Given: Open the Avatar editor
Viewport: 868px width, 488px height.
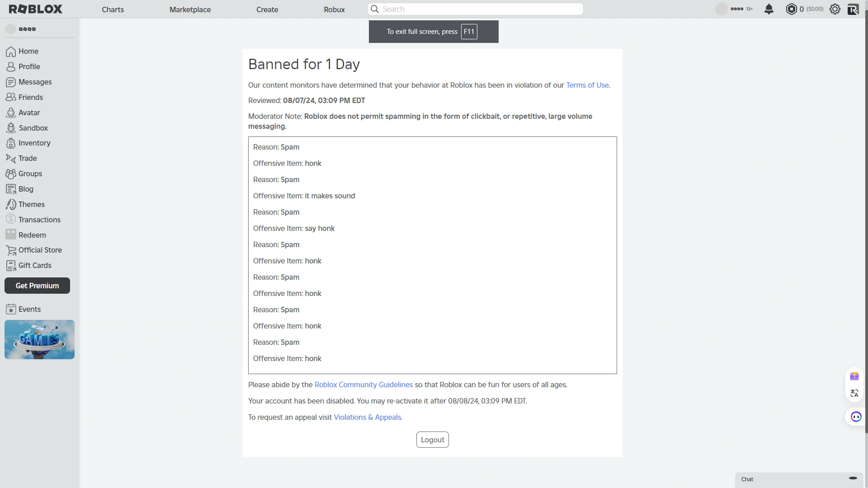Looking at the screenshot, I should click(x=28, y=112).
